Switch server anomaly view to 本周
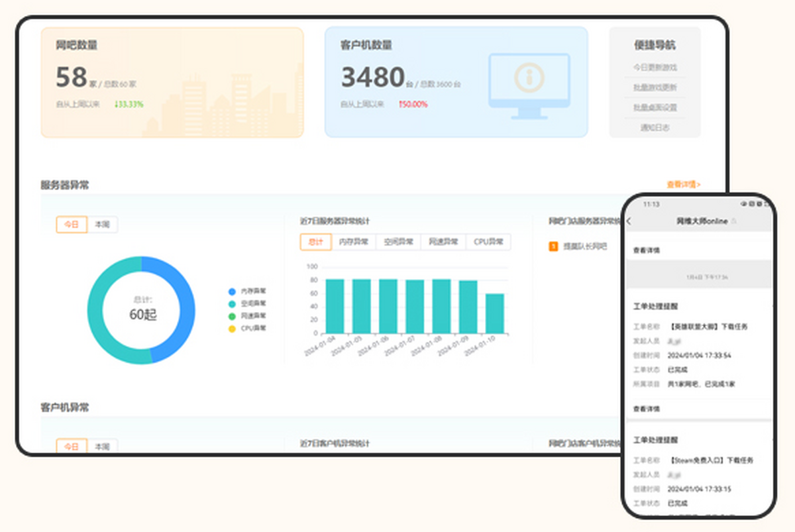795x532 pixels. pos(102,225)
